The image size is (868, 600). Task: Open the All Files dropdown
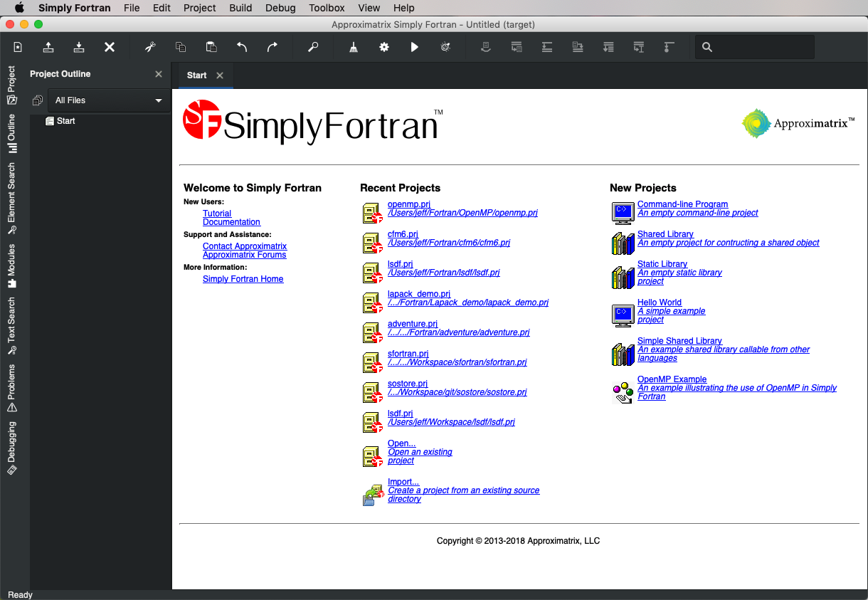109,100
